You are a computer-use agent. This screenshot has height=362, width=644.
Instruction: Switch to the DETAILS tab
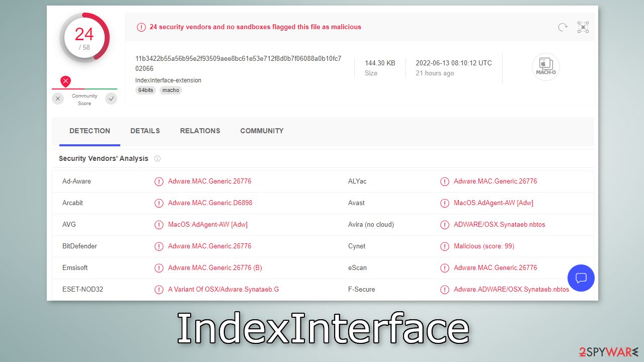[x=145, y=131]
